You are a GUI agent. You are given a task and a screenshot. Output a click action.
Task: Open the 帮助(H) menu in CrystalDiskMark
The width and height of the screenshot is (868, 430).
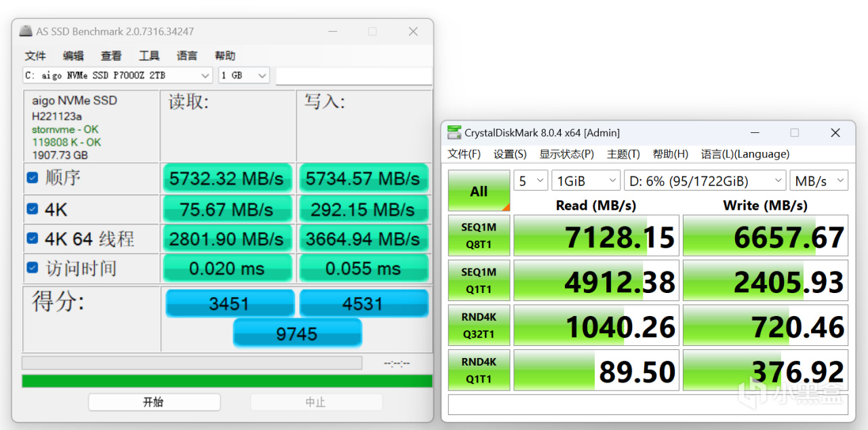click(x=671, y=154)
